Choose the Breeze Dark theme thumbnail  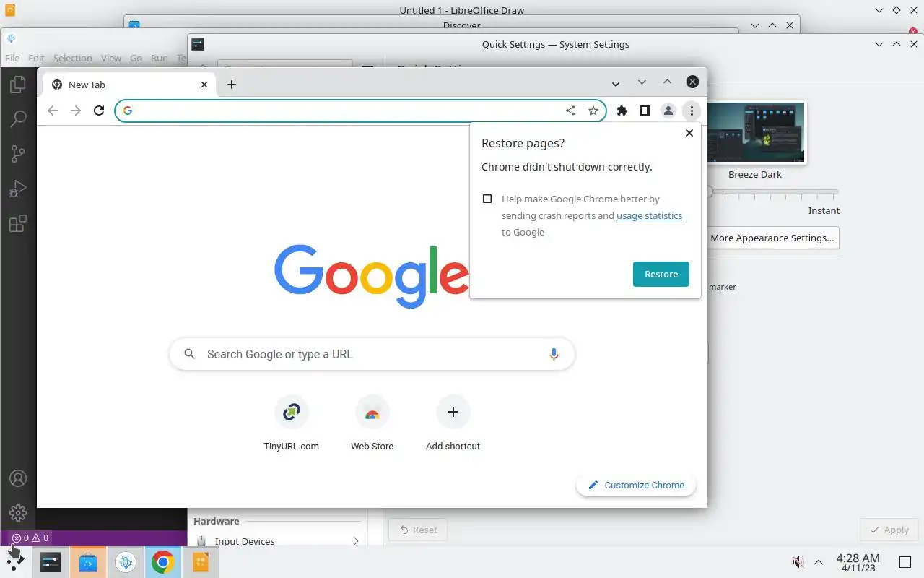755,134
